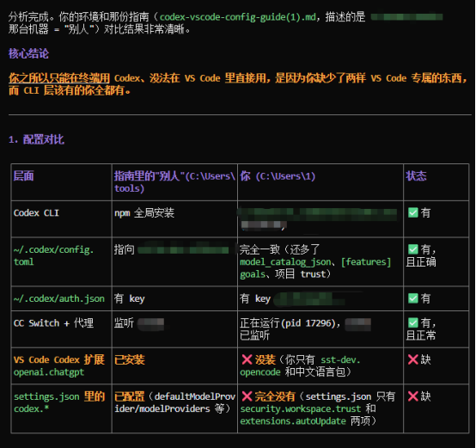
Task: Click security.workspace.trust text
Action: point(301,408)
